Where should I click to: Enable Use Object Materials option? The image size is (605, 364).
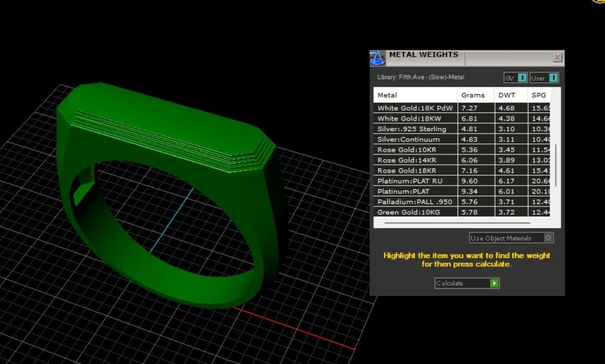tap(511, 238)
